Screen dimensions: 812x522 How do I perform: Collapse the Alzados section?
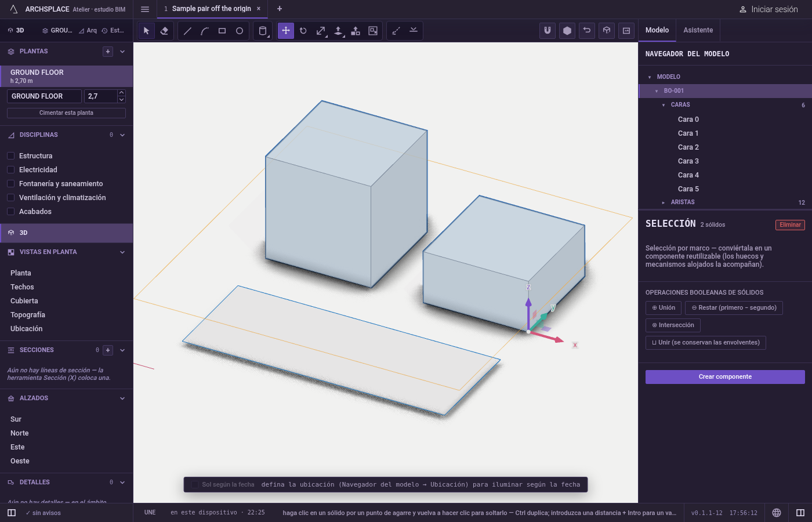click(x=122, y=398)
